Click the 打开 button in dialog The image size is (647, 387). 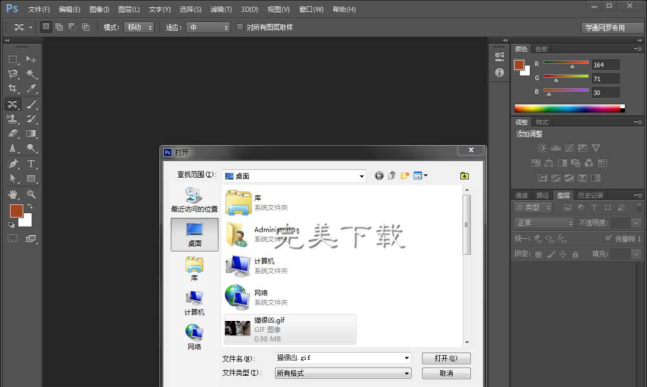446,358
